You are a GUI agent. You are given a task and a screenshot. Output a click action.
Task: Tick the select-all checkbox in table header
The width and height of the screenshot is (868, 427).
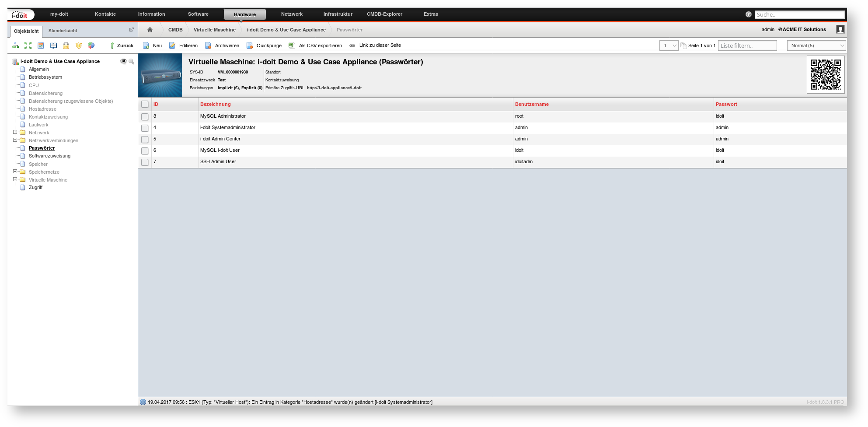pos(145,104)
